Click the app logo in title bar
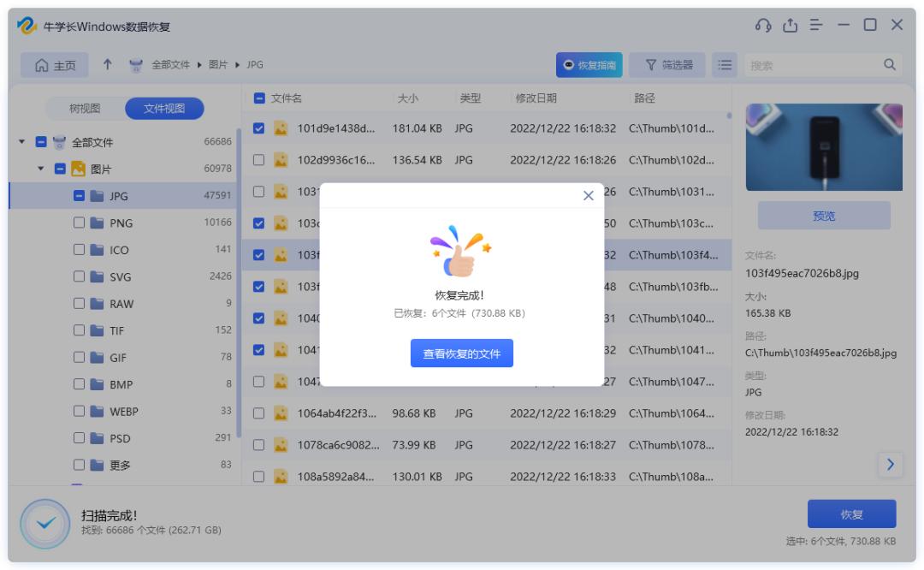Viewport: 924px width, 570px height. [x=27, y=26]
